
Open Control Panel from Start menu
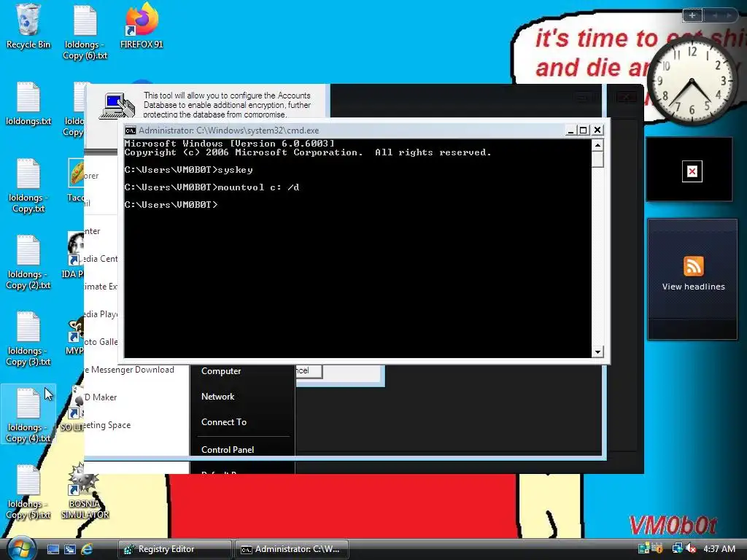[228, 449]
